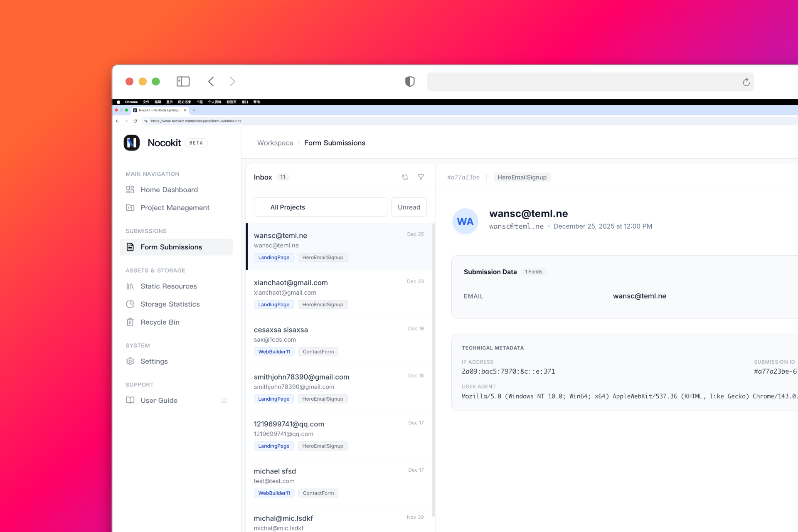Viewport: 798px width, 532px height.
Task: Open the 书签 menu in the menu bar
Action: (199, 102)
